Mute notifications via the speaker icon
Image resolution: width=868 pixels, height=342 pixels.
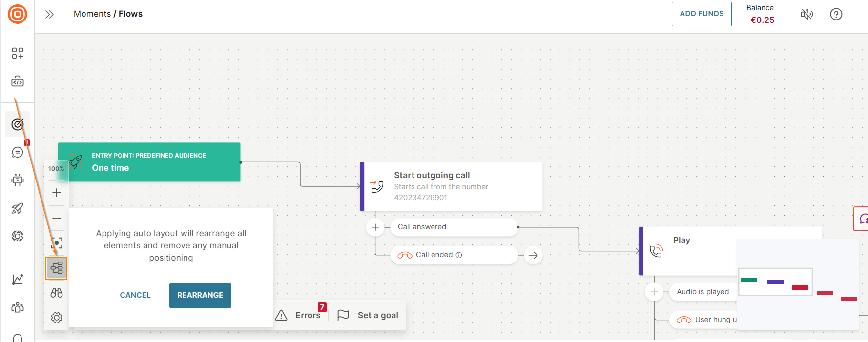pos(806,14)
